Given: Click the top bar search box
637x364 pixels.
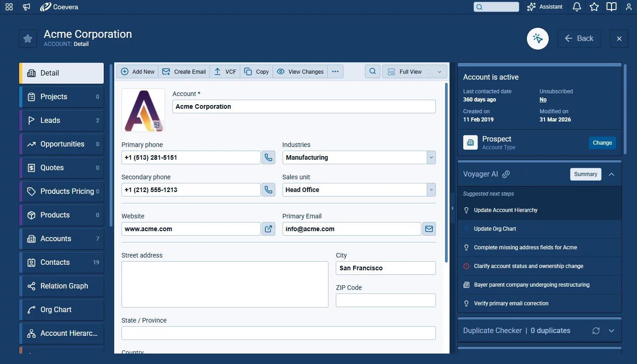Looking at the screenshot, I should tap(496, 7).
